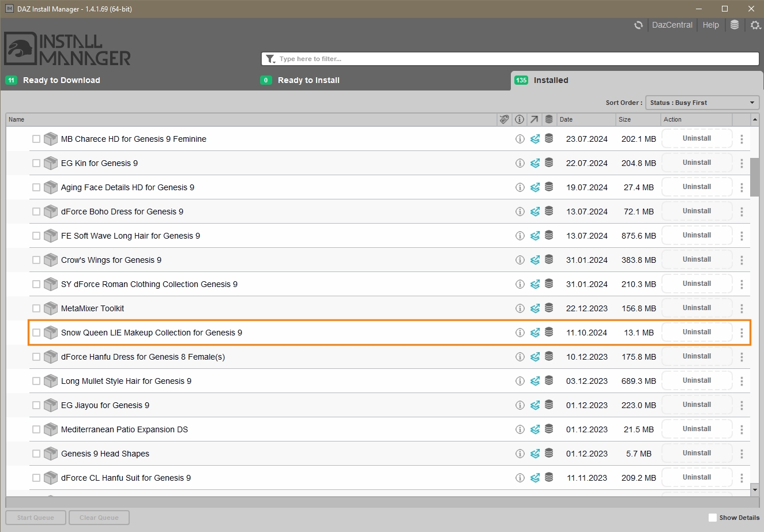
Task: Click filter funnel icon in search box
Action: point(270,59)
